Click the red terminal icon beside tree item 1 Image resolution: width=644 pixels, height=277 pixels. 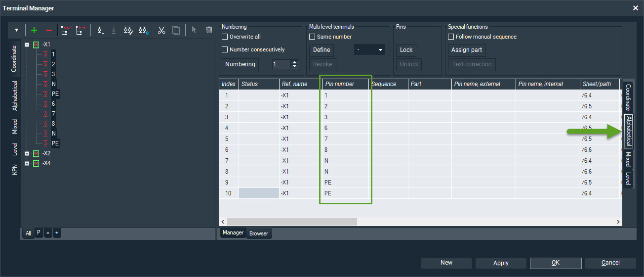[45, 54]
